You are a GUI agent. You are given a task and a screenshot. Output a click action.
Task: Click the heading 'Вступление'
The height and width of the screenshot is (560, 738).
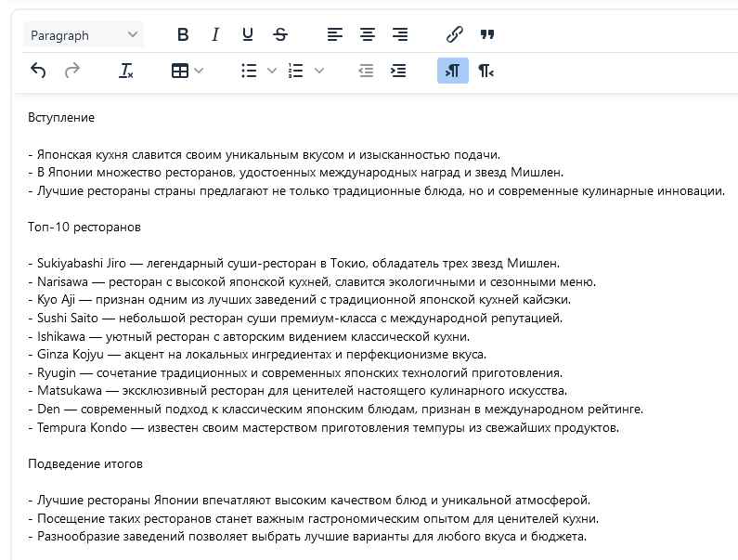click(x=61, y=117)
